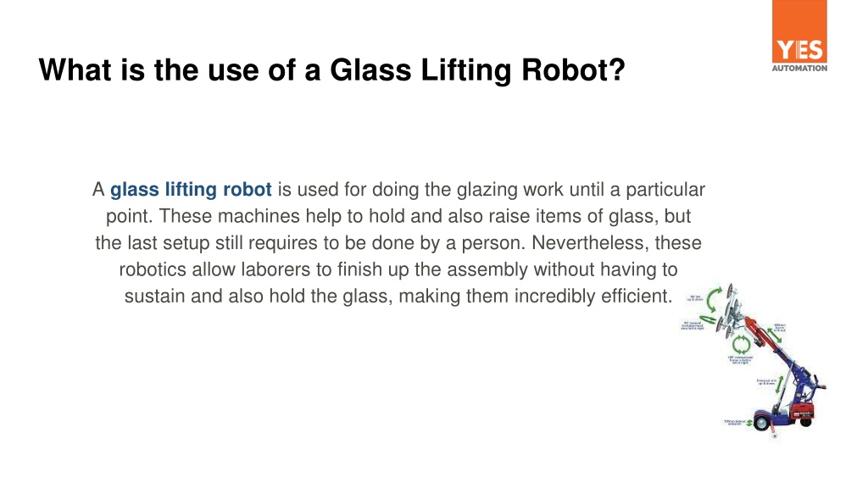Screen dimensions: 868x488
Task: Click the word 'AUTOMATION' under the logo
Action: point(799,68)
